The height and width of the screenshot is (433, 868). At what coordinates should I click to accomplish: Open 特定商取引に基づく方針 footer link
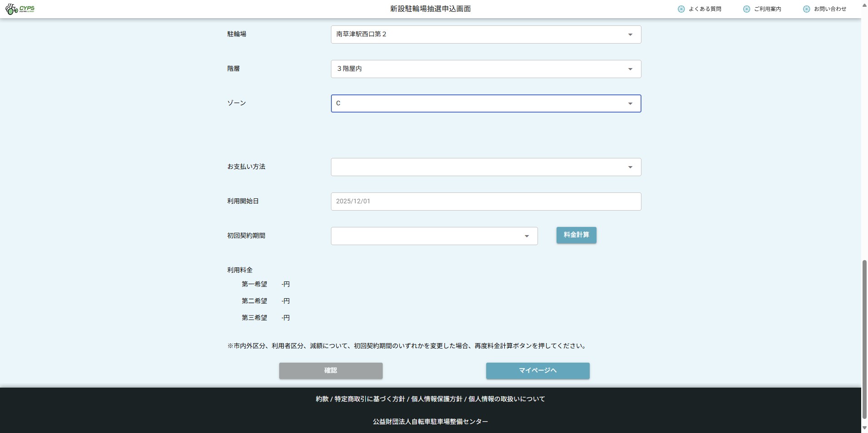370,399
